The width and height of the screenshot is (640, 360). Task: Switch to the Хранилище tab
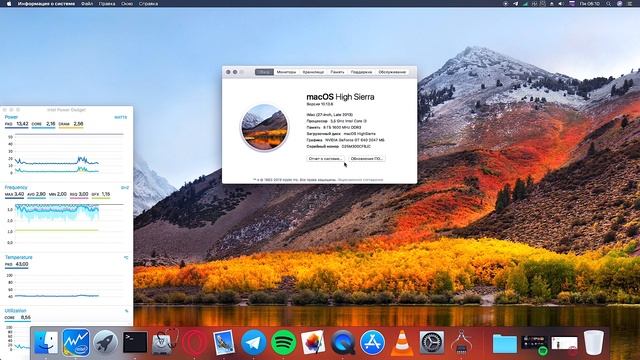tap(313, 72)
